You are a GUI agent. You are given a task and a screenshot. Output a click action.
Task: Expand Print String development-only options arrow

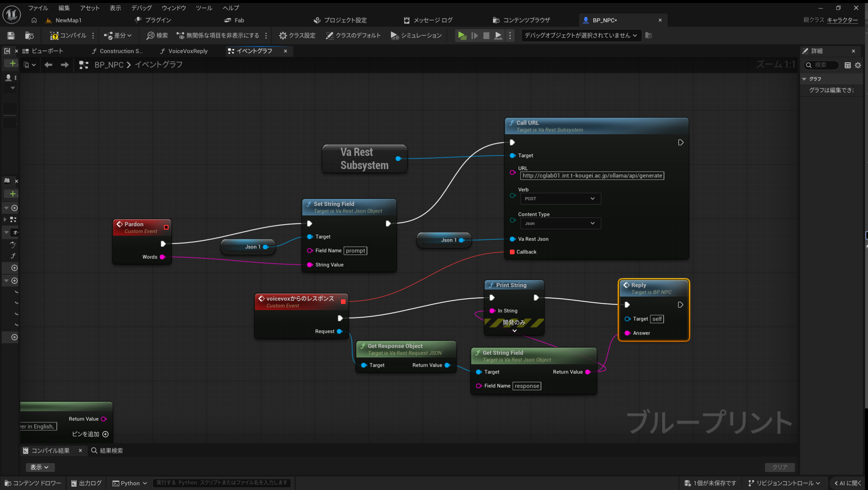[514, 331]
